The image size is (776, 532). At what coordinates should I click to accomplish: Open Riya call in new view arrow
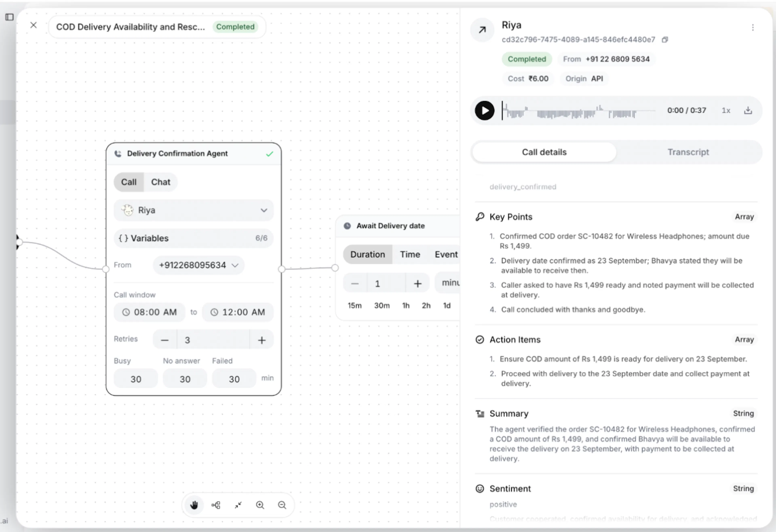point(482,30)
